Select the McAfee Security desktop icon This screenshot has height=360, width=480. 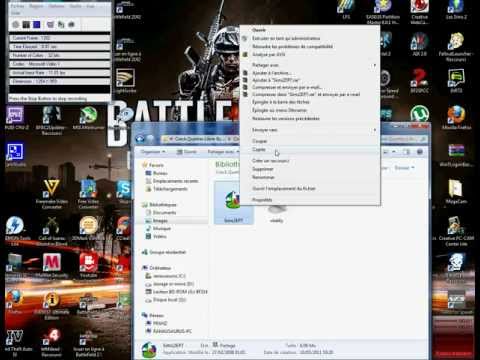coord(52,265)
